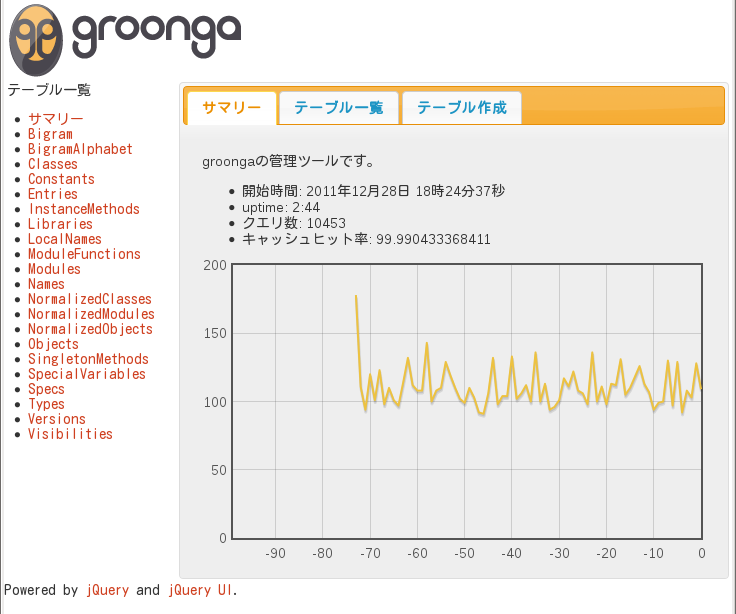Open the Visibilities table link
This screenshot has height=614, width=736.
pos(70,434)
